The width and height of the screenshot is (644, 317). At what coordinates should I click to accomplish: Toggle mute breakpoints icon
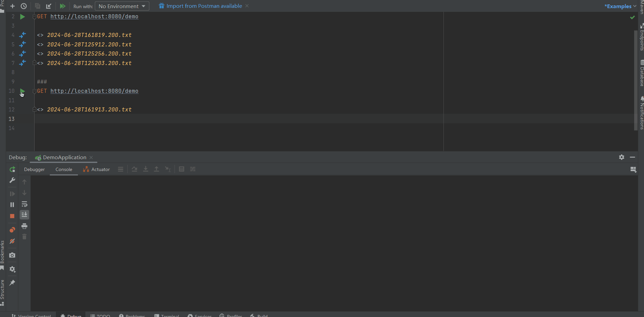tap(12, 241)
